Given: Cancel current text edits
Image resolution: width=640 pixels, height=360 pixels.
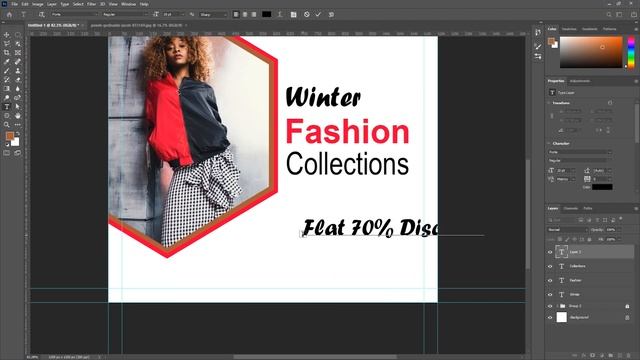Looking at the screenshot, I should tap(307, 14).
